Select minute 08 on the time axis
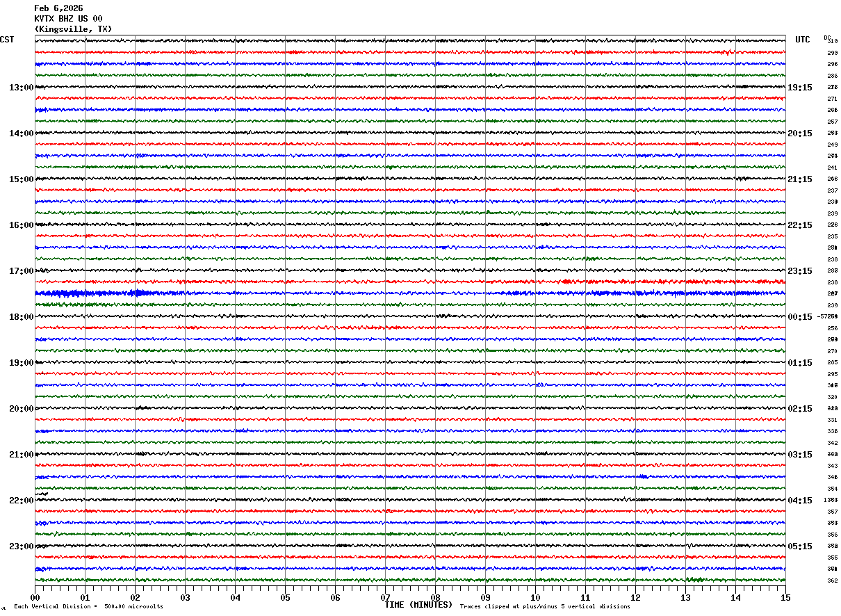 pyautogui.click(x=435, y=597)
